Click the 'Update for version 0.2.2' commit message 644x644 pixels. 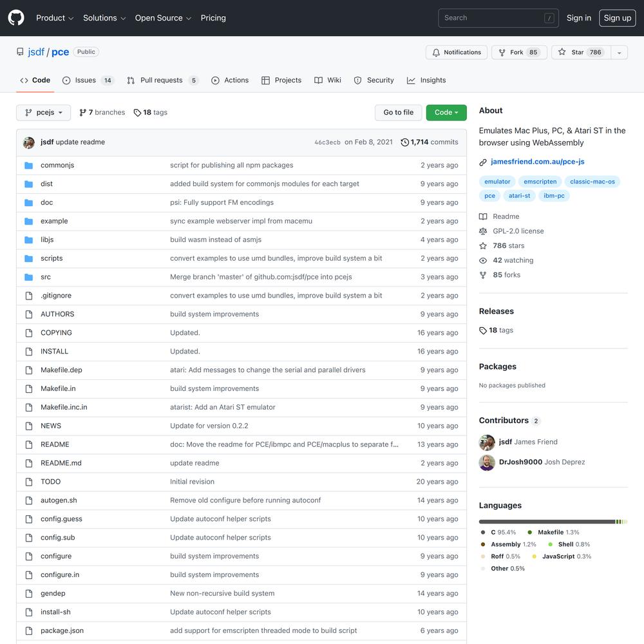tap(209, 426)
